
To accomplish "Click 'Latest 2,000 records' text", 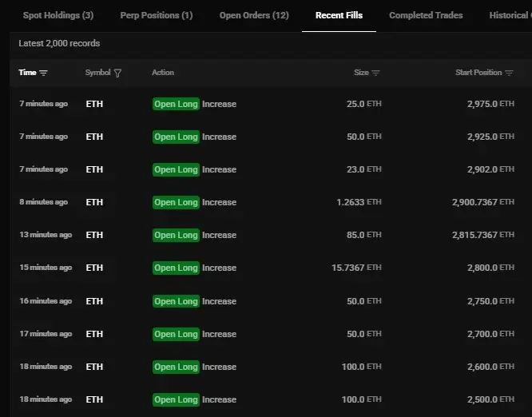I will click(59, 43).
